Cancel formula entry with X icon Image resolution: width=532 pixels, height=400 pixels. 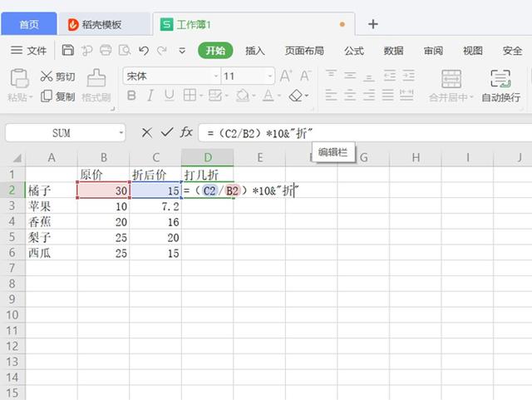pos(147,132)
